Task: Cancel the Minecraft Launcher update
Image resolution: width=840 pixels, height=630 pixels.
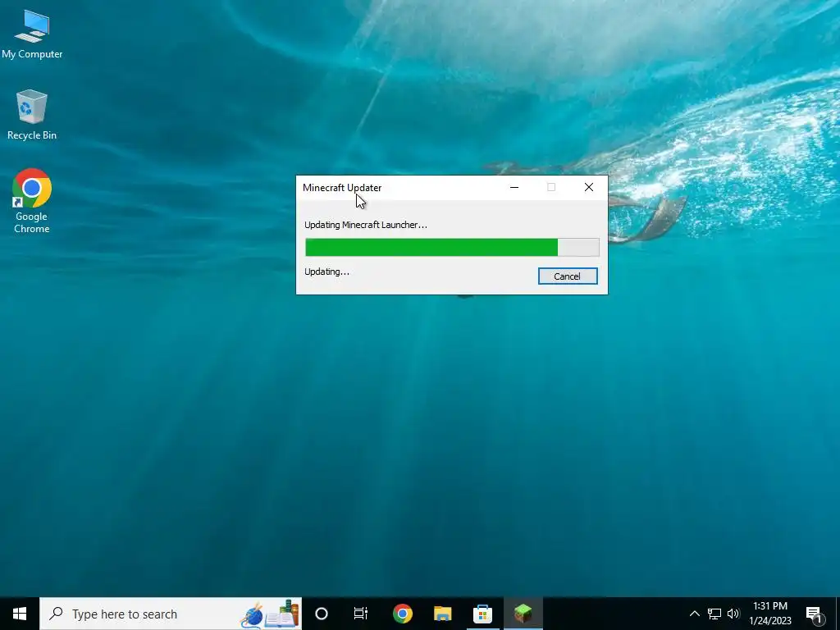Action: (568, 276)
